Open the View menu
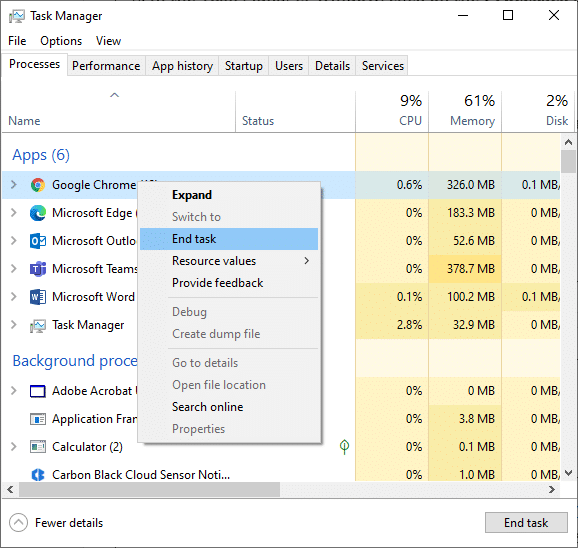 tap(108, 41)
